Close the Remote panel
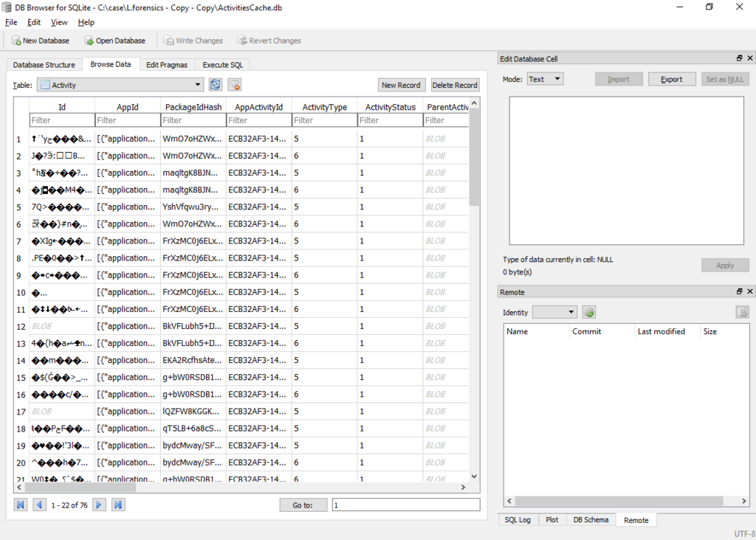 [x=750, y=291]
